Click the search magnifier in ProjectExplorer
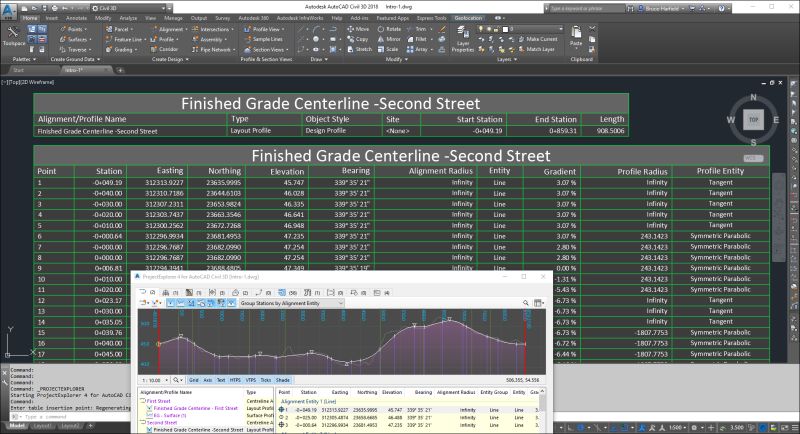This screenshot has width=800, height=434. (x=526, y=303)
